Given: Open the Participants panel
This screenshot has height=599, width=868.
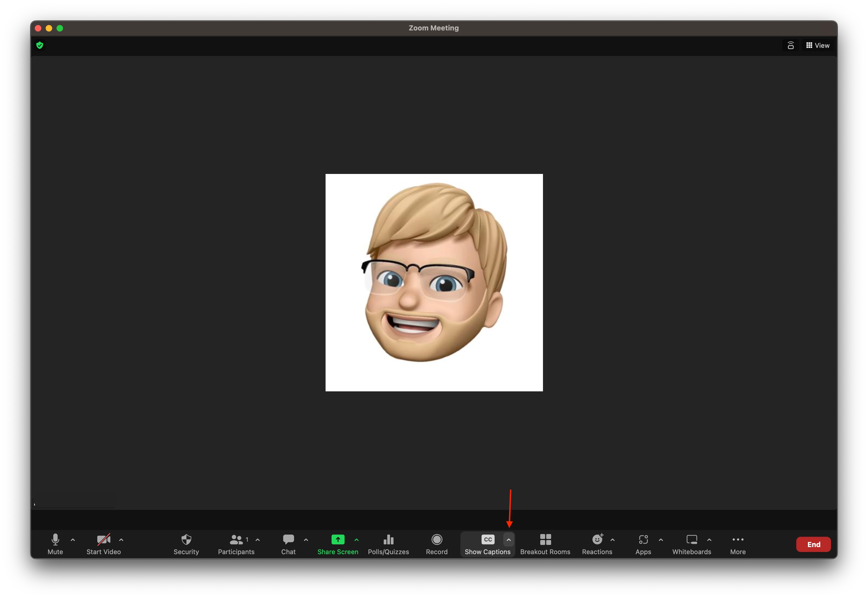Looking at the screenshot, I should 236,544.
